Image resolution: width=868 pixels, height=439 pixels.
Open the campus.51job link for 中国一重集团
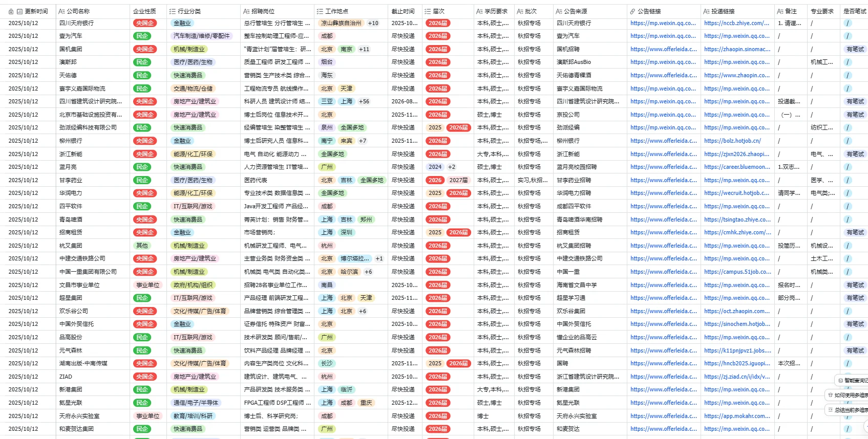[x=737, y=272]
